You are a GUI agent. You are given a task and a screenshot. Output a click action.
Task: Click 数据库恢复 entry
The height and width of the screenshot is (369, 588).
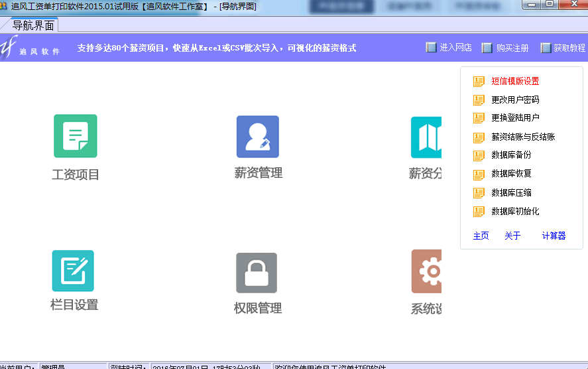pos(511,174)
